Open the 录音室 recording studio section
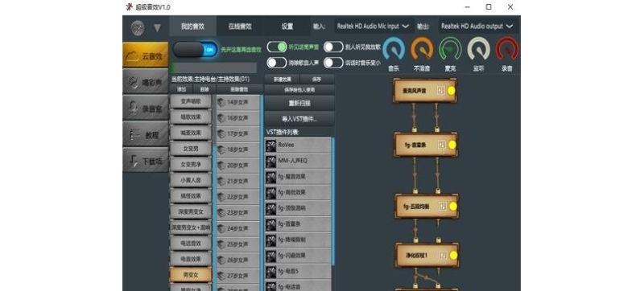 [x=146, y=108]
